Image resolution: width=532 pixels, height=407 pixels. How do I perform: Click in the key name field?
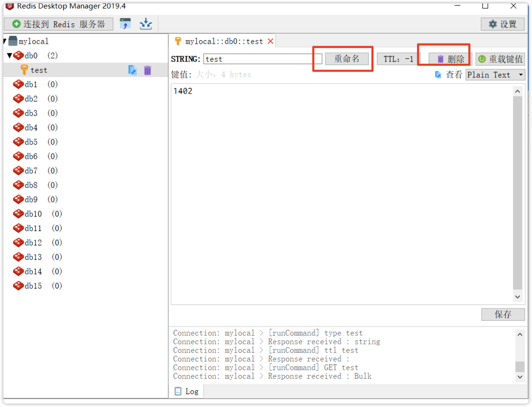tap(263, 59)
